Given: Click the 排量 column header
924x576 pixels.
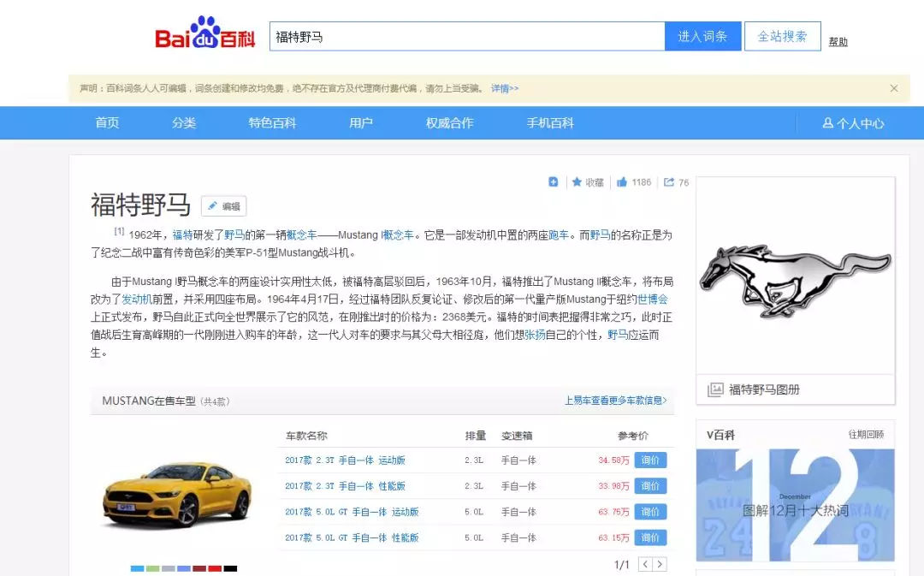Looking at the screenshot, I should 476,436.
